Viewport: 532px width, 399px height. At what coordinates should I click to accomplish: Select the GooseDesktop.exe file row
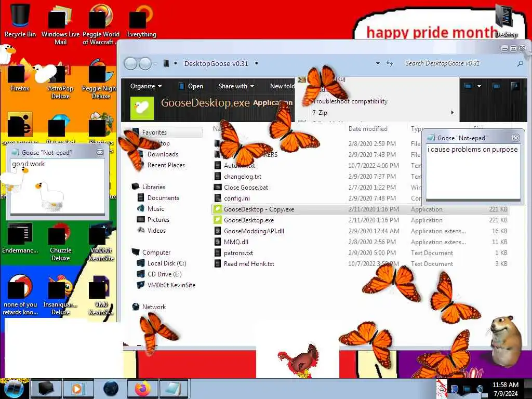click(360, 220)
